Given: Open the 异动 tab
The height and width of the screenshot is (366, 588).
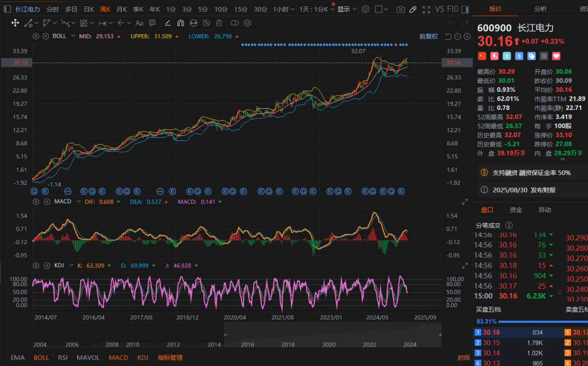Looking at the screenshot, I should pyautogui.click(x=544, y=210).
